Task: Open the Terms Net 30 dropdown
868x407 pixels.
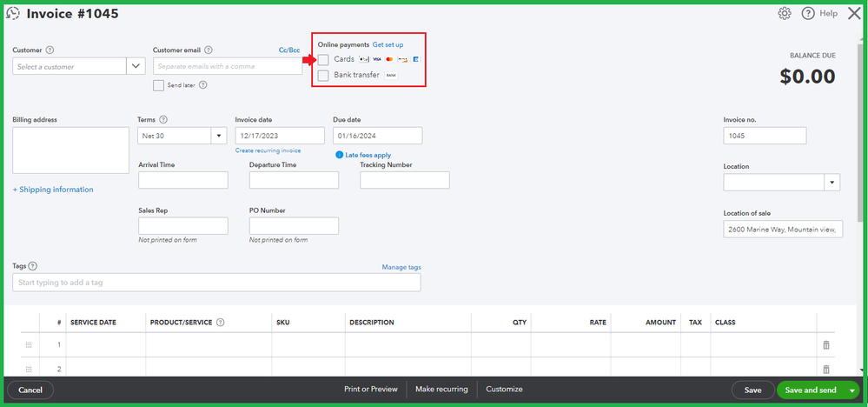Action: pyautogui.click(x=219, y=136)
